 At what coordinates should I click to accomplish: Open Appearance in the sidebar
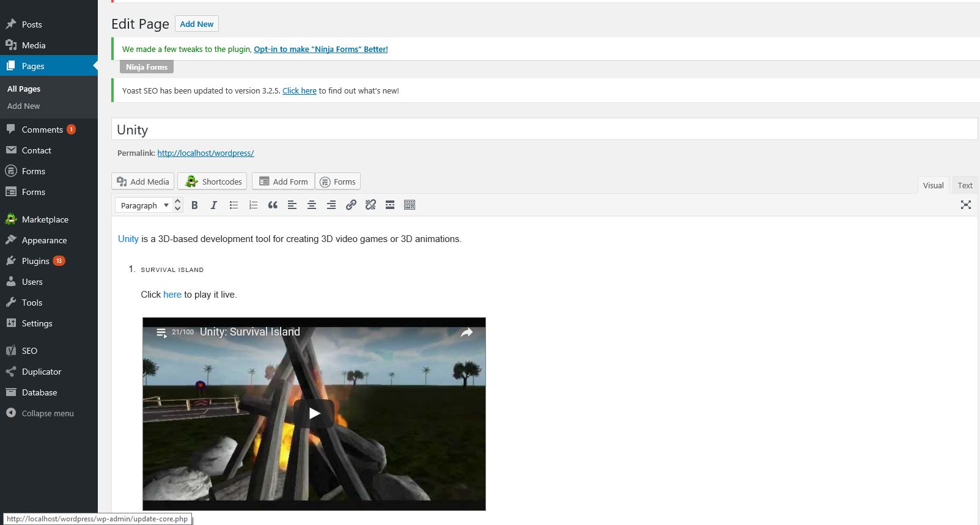click(x=49, y=240)
